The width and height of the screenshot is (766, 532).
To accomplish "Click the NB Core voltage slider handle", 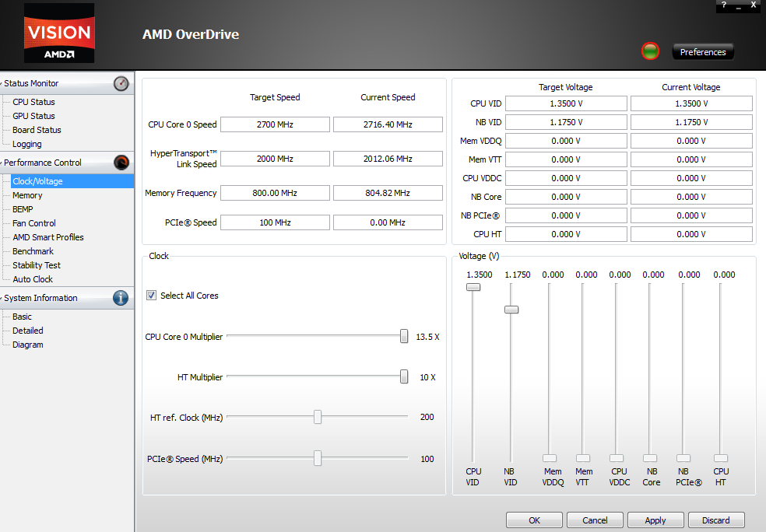I will tap(650, 458).
